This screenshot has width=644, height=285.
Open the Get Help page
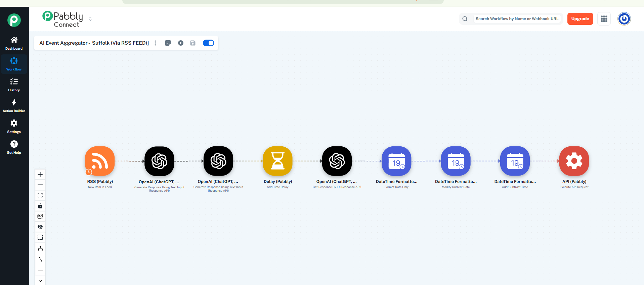click(14, 147)
